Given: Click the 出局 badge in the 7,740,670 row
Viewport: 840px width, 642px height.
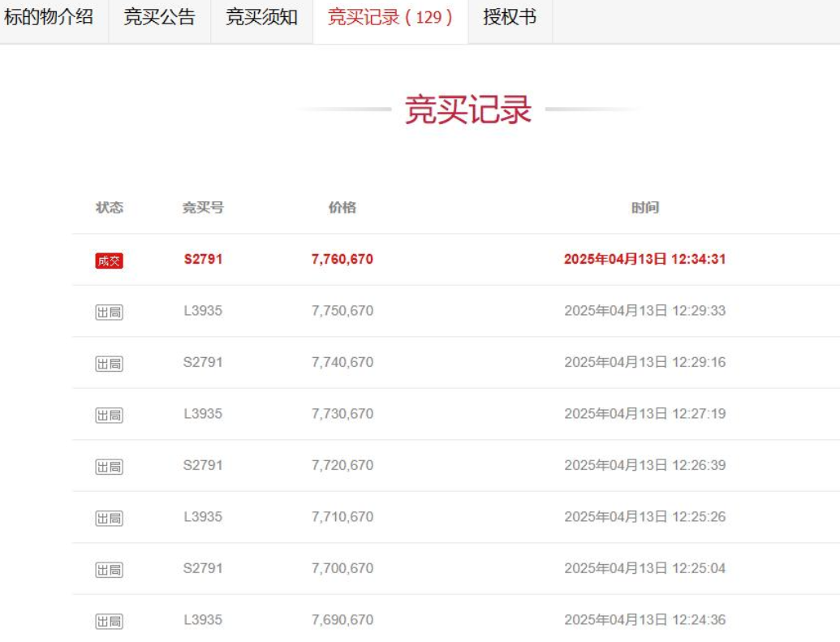Looking at the screenshot, I should click(110, 364).
